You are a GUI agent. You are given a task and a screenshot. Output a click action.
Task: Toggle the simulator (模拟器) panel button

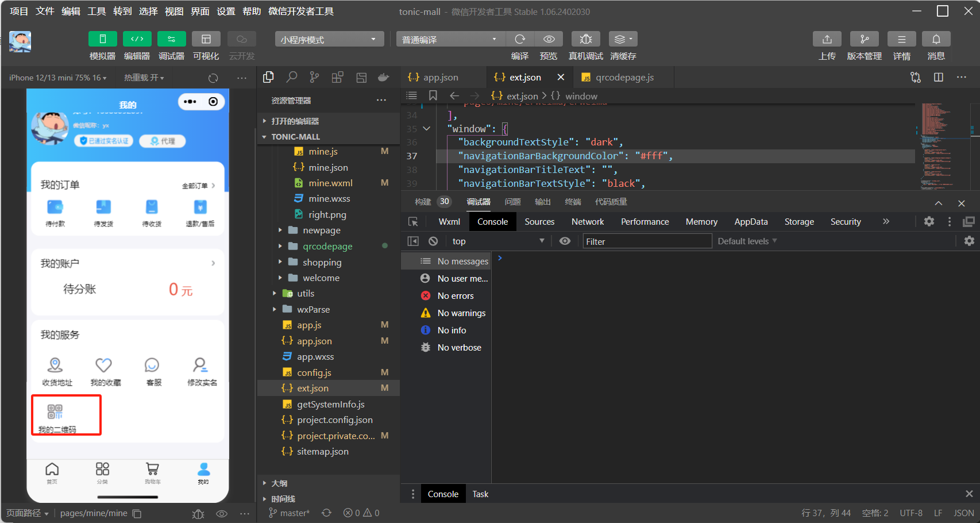[x=102, y=39]
